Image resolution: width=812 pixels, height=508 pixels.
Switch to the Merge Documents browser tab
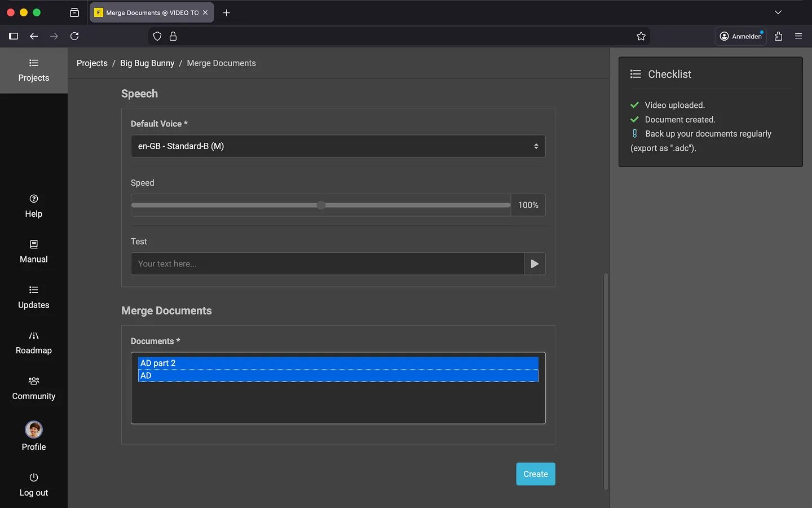[147, 12]
